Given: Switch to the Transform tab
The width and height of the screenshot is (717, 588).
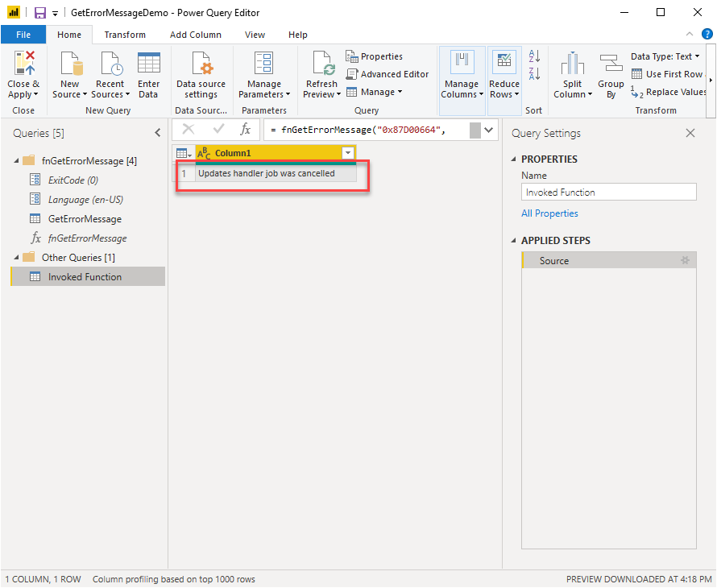Looking at the screenshot, I should coord(125,35).
